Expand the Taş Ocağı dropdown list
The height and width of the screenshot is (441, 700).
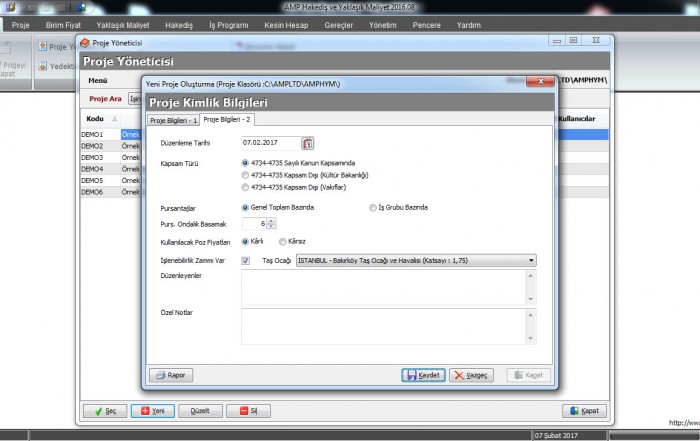tap(531, 260)
